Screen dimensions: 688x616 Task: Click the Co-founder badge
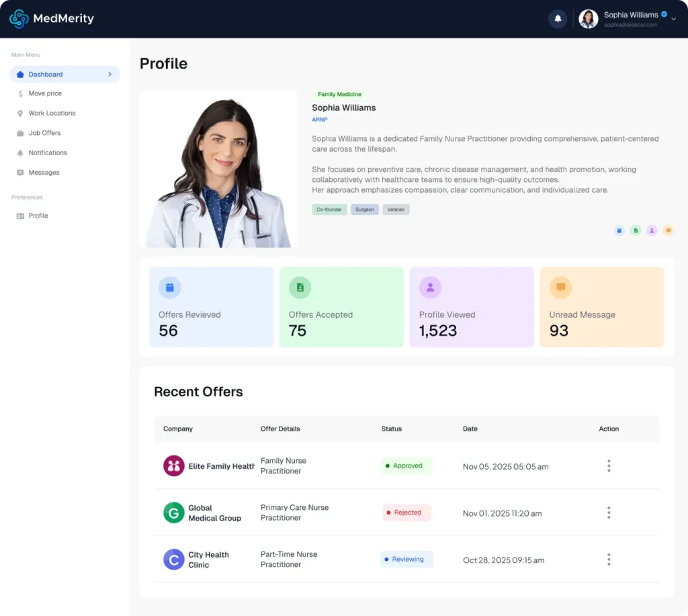[x=329, y=210]
